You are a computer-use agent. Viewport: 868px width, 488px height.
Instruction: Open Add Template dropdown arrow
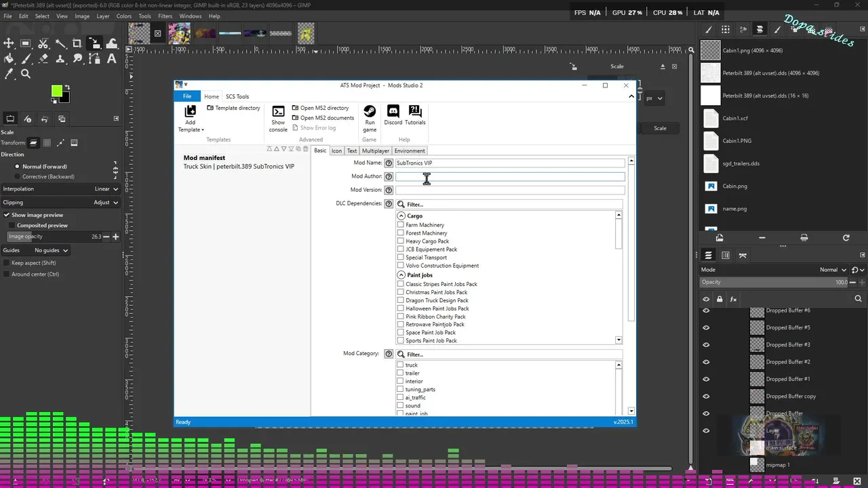(203, 130)
